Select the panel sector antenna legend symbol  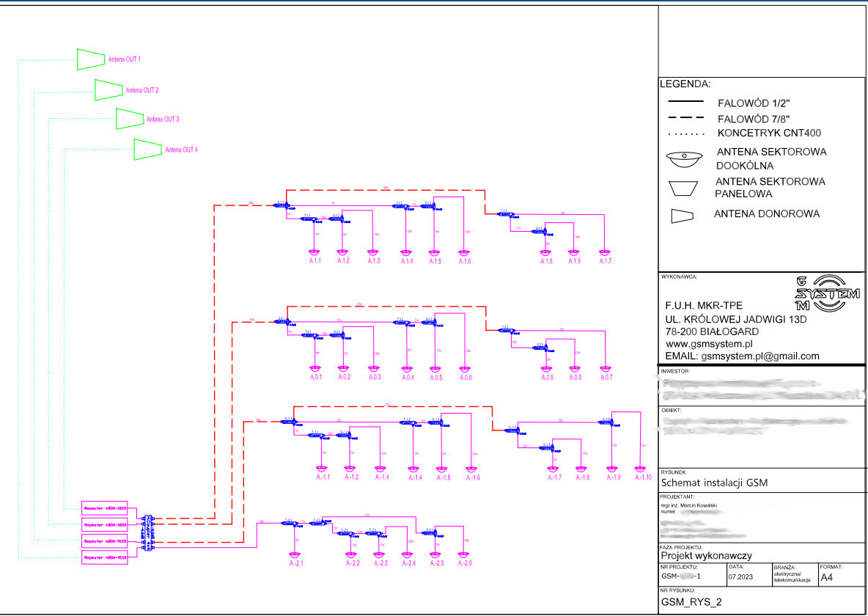point(683,188)
